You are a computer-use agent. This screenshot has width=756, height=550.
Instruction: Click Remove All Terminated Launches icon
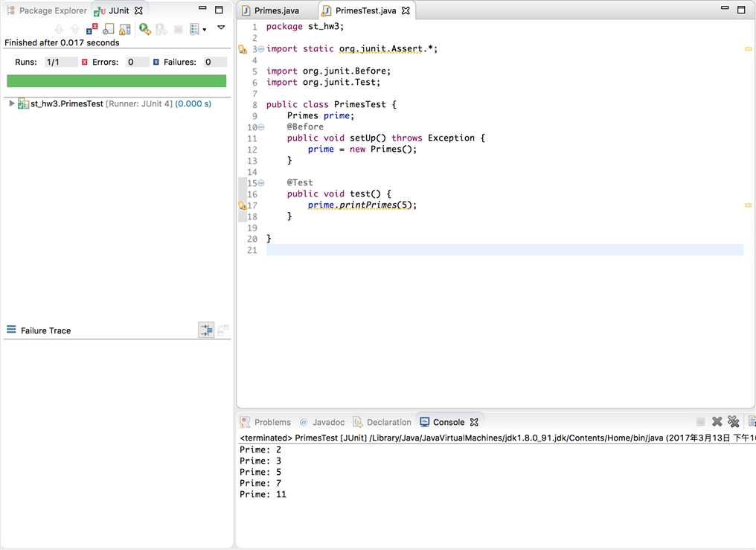[x=734, y=422]
